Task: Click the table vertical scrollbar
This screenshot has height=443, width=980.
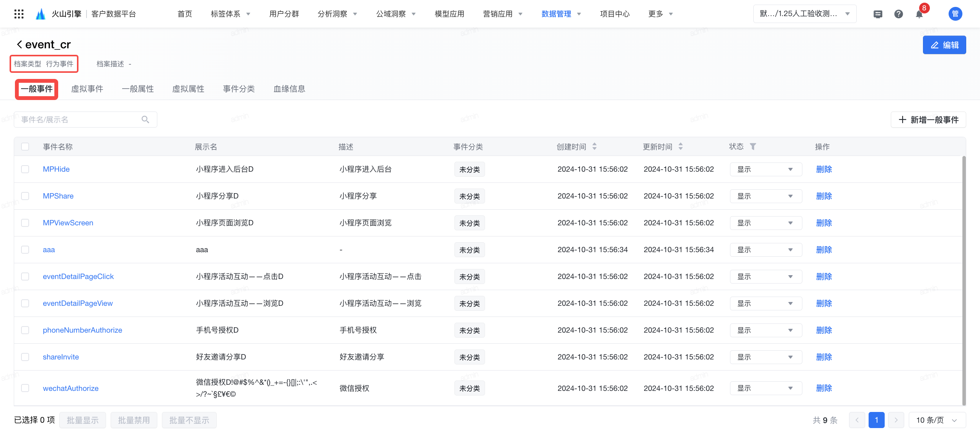Action: point(964,280)
